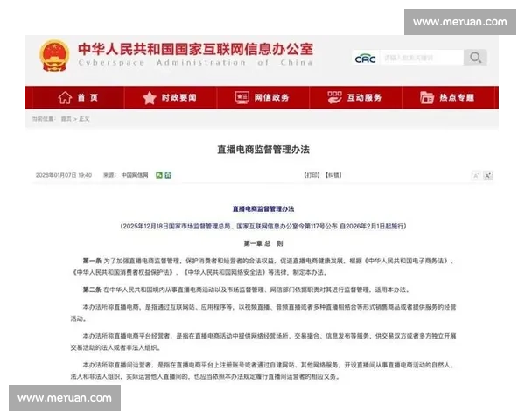Click the CAC logo beside search
The width and height of the screenshot is (525, 420).
[365, 59]
